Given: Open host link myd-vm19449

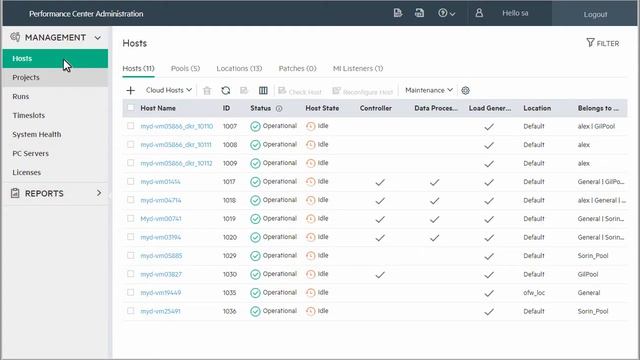Looking at the screenshot, I should coord(161,293).
